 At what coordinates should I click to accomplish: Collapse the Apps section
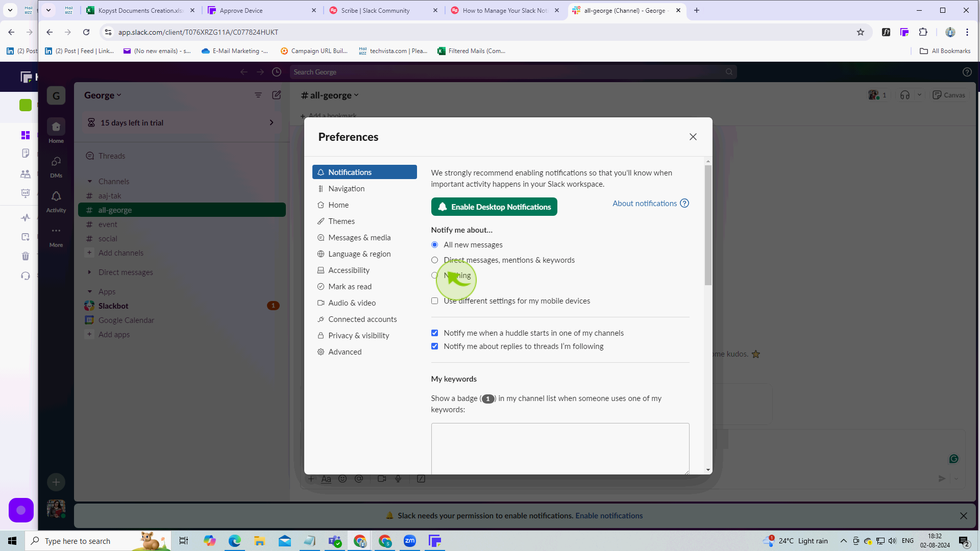coord(90,292)
